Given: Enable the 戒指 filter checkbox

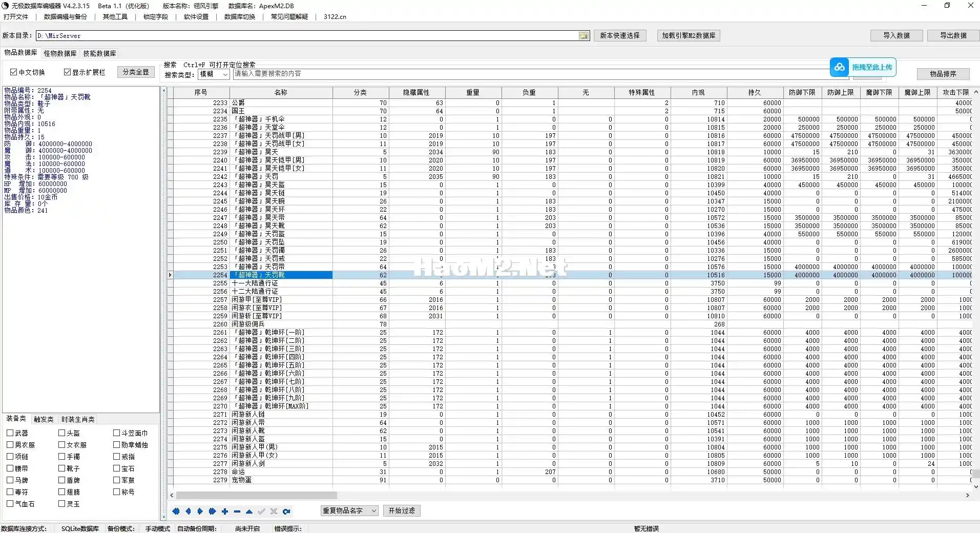Looking at the screenshot, I should [x=116, y=457].
